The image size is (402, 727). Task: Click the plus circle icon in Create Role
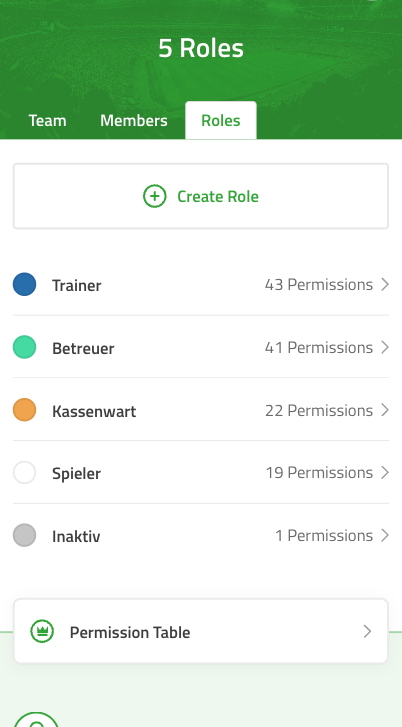tap(154, 196)
